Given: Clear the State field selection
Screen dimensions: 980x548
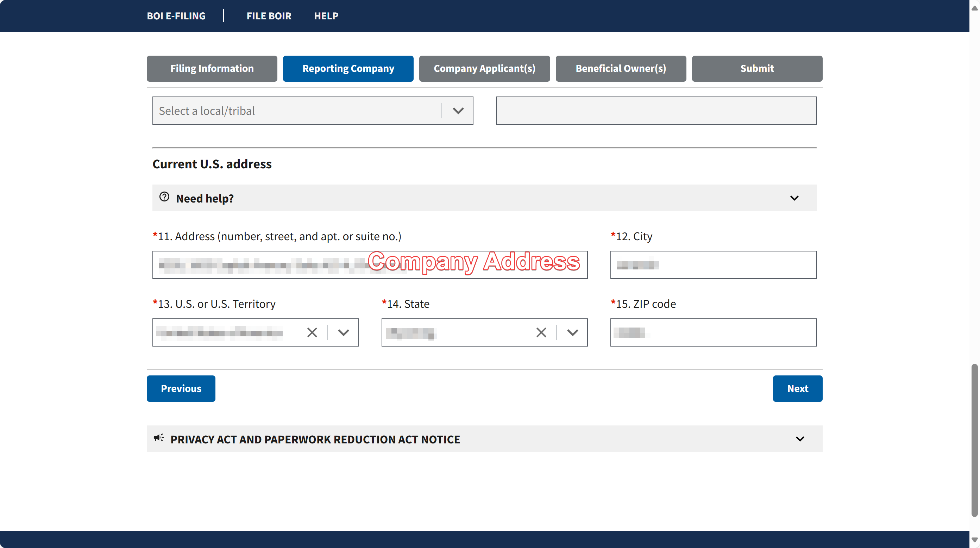Looking at the screenshot, I should tap(541, 332).
